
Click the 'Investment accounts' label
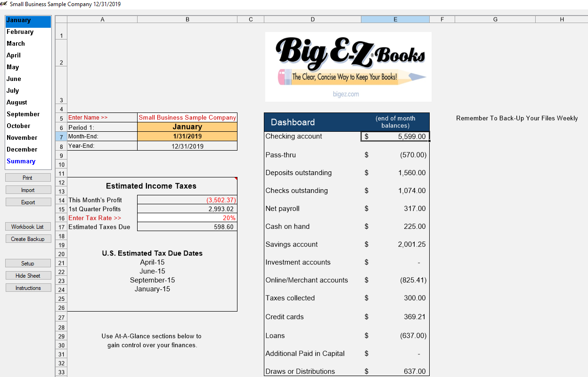coord(298,262)
